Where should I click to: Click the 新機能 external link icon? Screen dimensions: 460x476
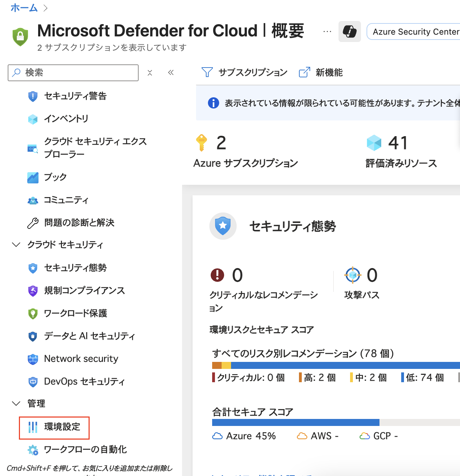coord(304,72)
